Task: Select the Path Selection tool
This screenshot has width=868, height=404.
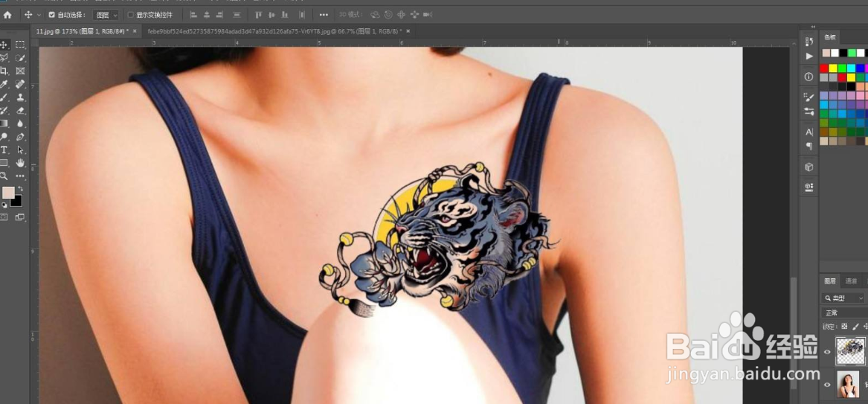Action: (x=21, y=150)
